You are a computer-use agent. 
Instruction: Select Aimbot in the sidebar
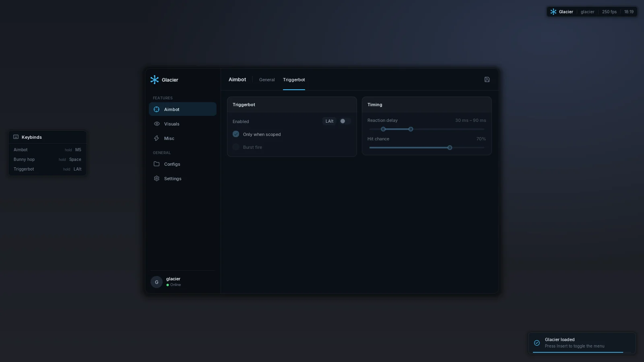point(183,109)
